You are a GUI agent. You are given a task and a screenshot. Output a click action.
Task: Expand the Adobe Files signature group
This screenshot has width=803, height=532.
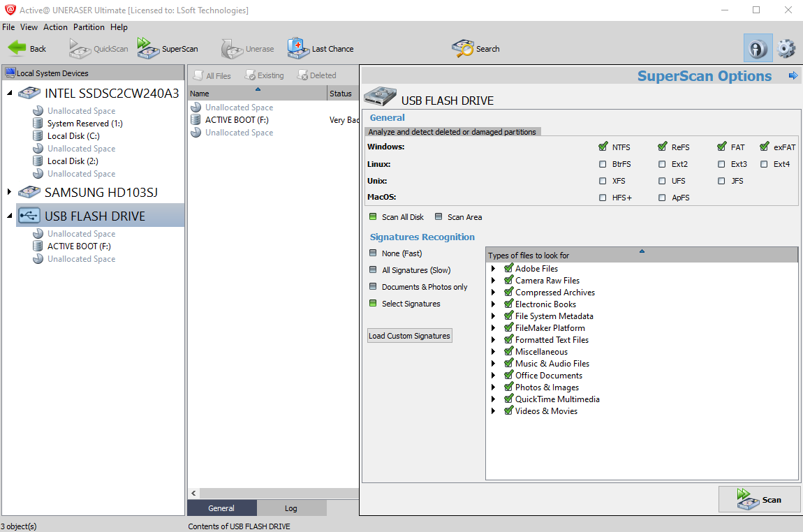[493, 268]
